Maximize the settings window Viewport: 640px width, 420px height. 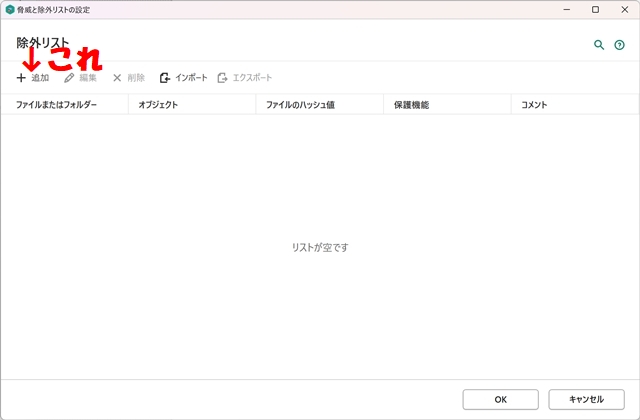point(595,9)
